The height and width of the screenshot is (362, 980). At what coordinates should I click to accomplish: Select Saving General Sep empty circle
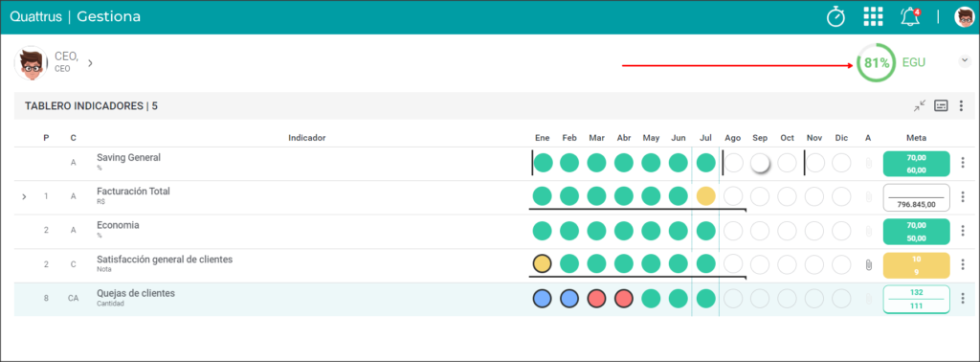point(760,163)
